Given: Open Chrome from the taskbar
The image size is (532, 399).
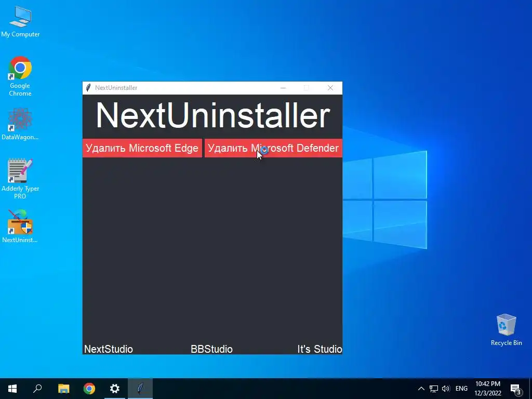Looking at the screenshot, I should point(89,389).
